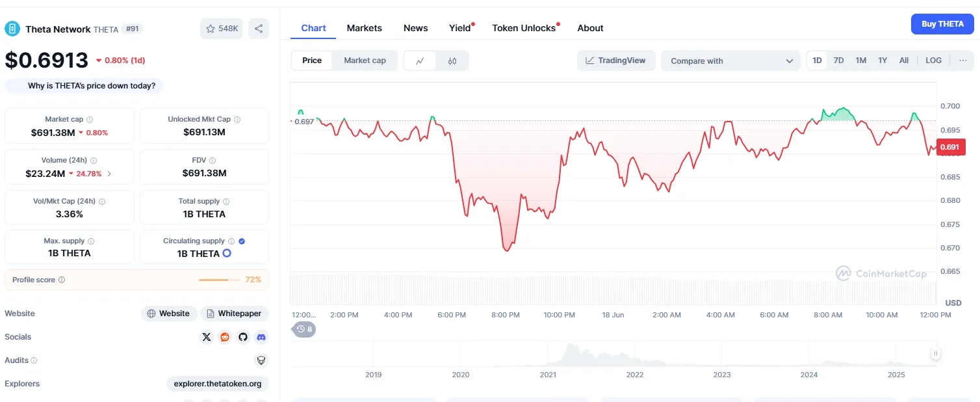Open Vol/Mkt Cap (24h) info icon
Viewport: 980px width, 402px height.
[102, 202]
